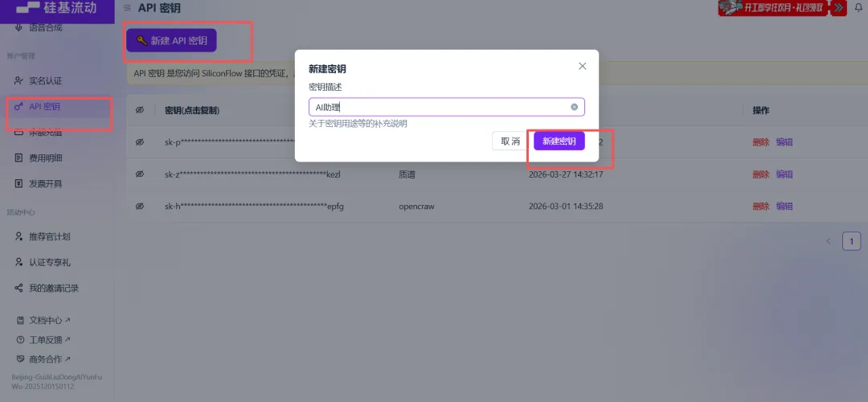Cancel the dialog with 取消
The height and width of the screenshot is (402, 868).
point(510,142)
